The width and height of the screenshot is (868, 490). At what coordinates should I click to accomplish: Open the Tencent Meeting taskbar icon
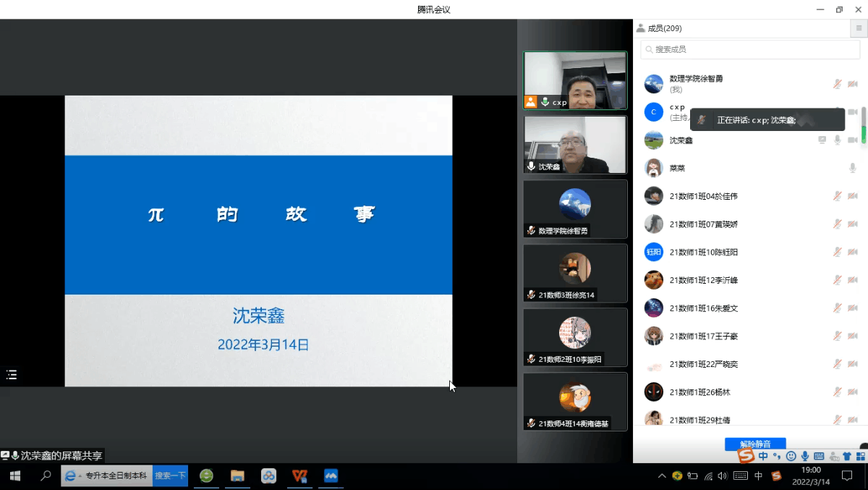[331, 476]
